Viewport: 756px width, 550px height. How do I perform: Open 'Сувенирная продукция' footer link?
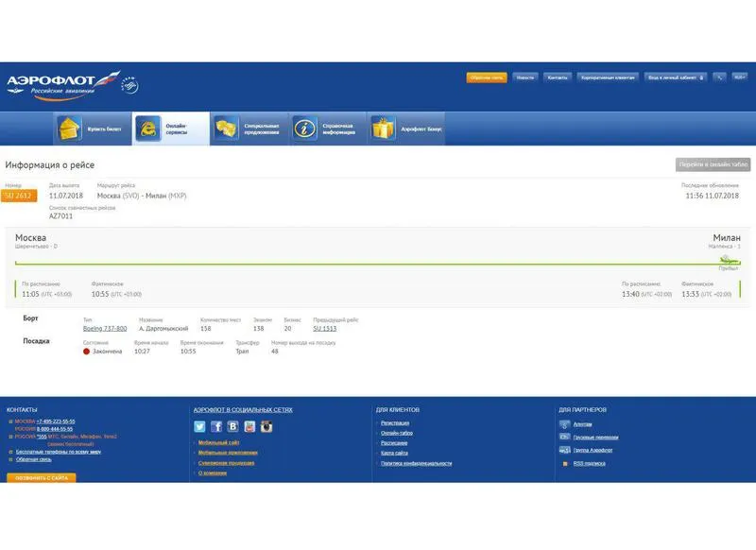pyautogui.click(x=226, y=463)
